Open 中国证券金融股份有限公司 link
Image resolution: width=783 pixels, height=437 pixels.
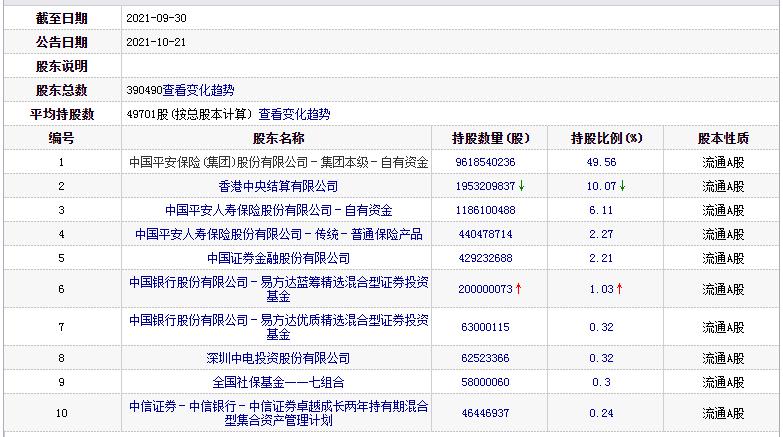tap(278, 258)
